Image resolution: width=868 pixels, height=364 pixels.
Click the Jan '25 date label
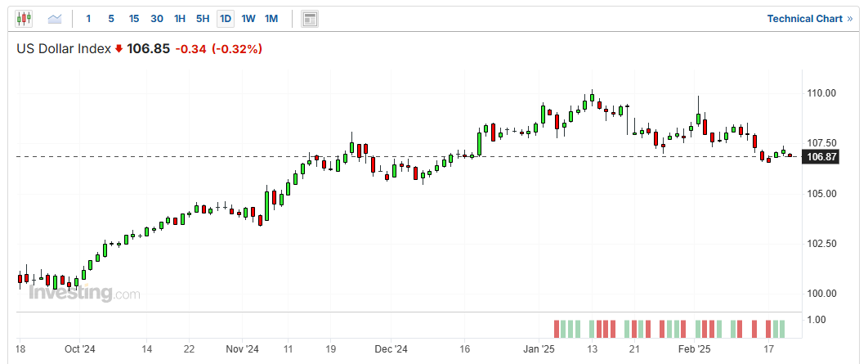(x=539, y=349)
